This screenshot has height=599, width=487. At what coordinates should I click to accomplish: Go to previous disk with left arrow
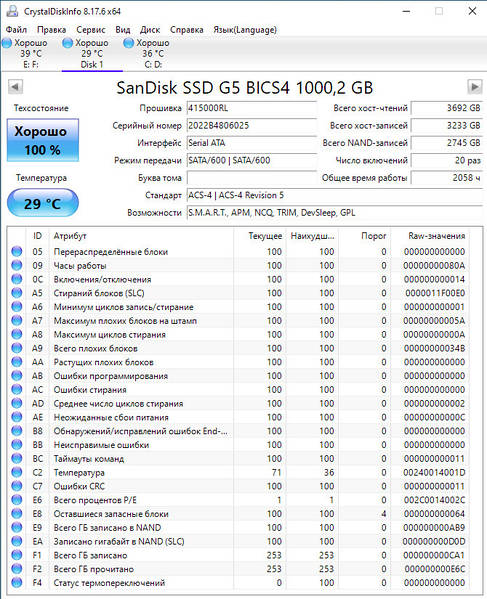(x=16, y=87)
